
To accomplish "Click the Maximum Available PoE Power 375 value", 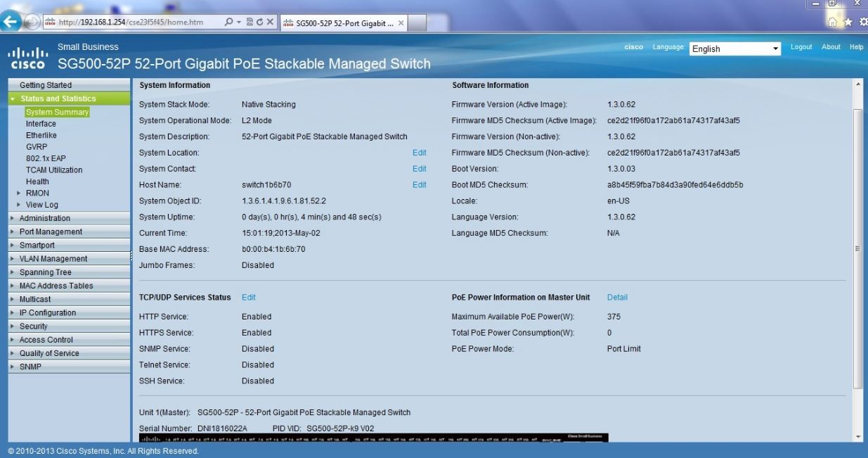I will pos(614,317).
